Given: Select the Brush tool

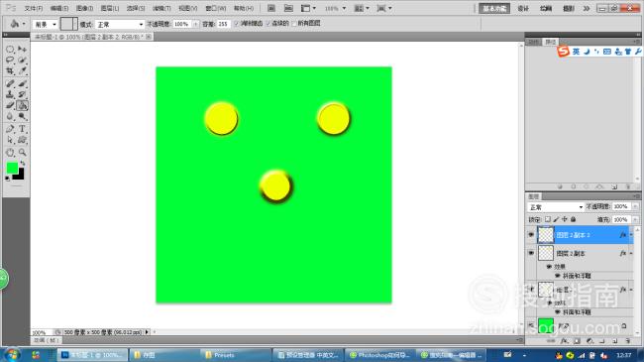Looking at the screenshot, I should click(x=22, y=84).
